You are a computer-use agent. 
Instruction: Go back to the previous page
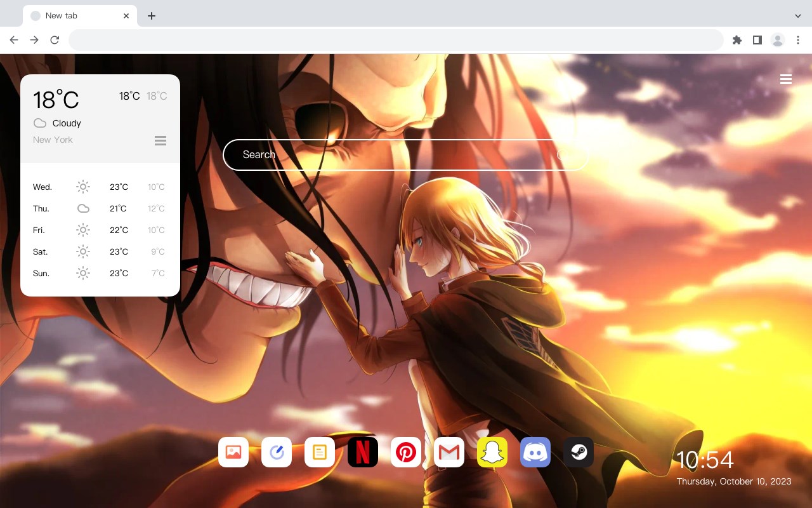click(x=14, y=40)
